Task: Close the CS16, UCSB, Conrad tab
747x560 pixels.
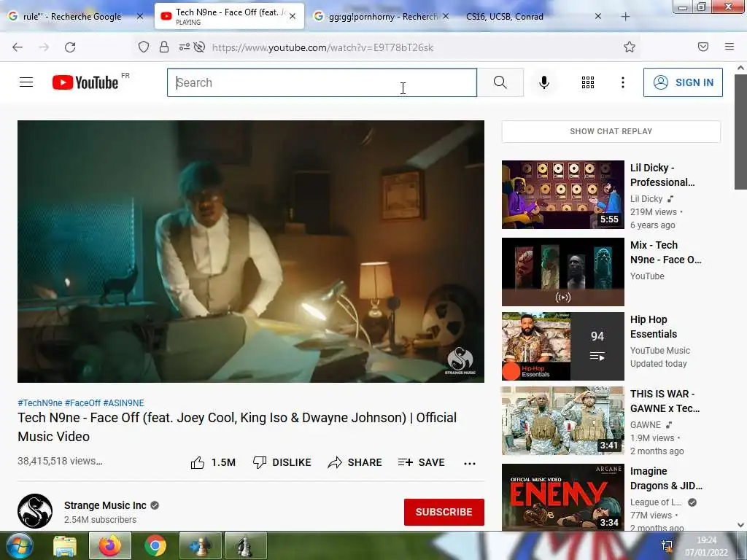Action: [598, 16]
